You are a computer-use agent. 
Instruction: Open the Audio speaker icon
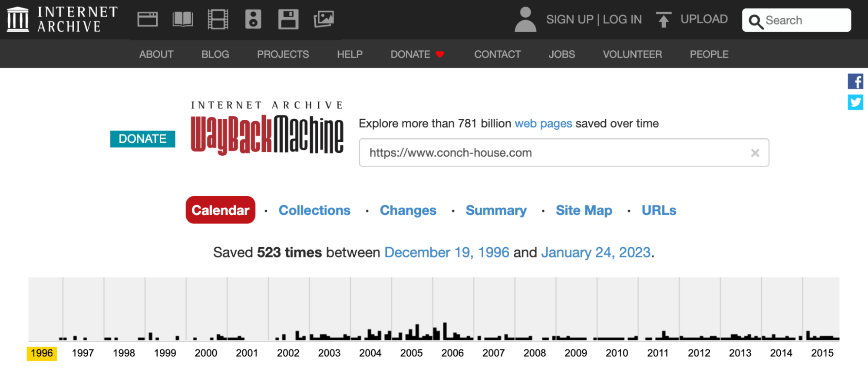(x=253, y=20)
